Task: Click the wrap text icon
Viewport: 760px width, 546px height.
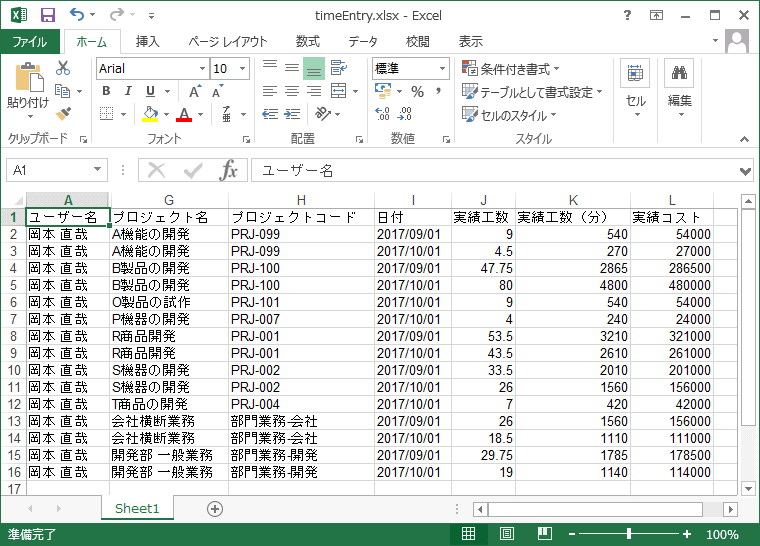Action: (x=338, y=69)
